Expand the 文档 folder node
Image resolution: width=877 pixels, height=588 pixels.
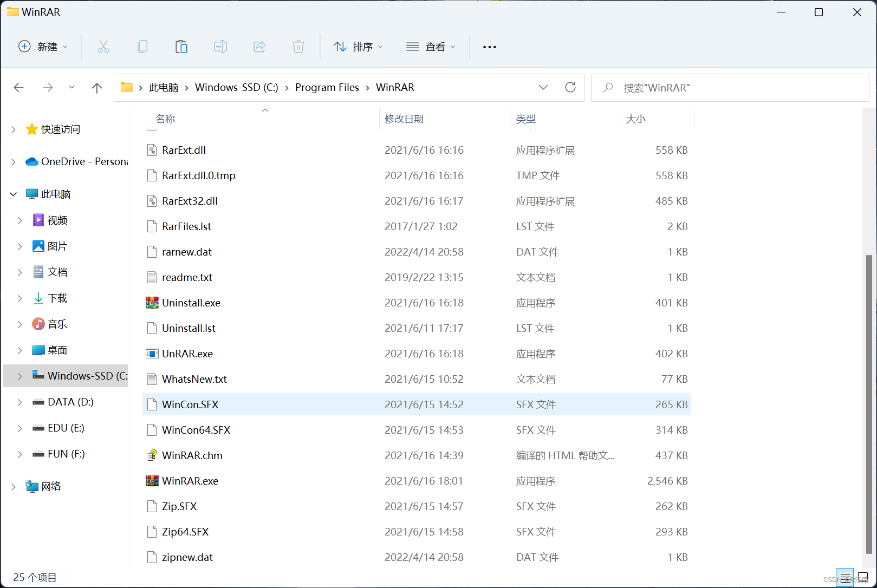(20, 272)
